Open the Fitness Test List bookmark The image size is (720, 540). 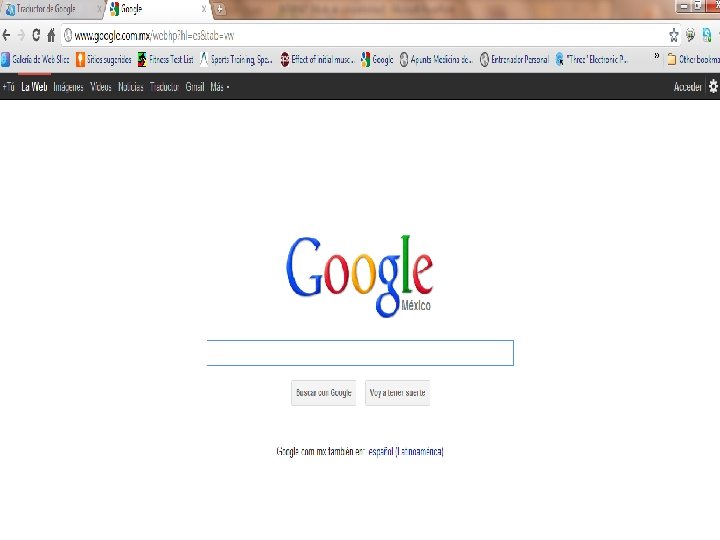click(166, 59)
